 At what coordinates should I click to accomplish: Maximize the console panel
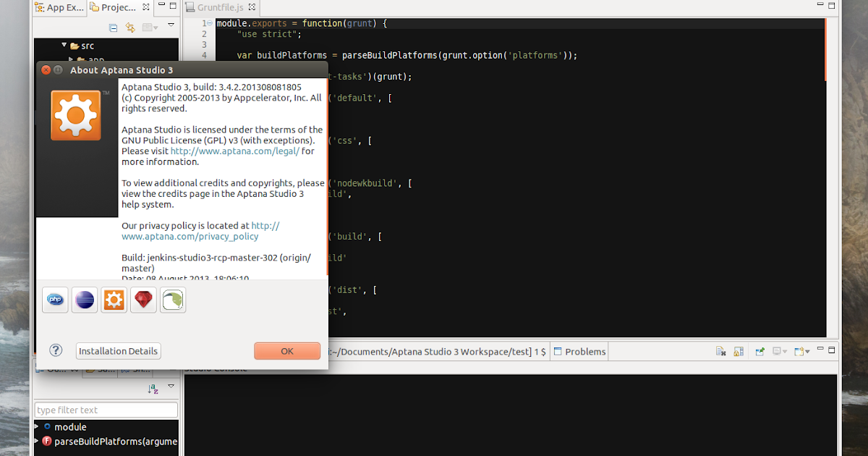[833, 350]
